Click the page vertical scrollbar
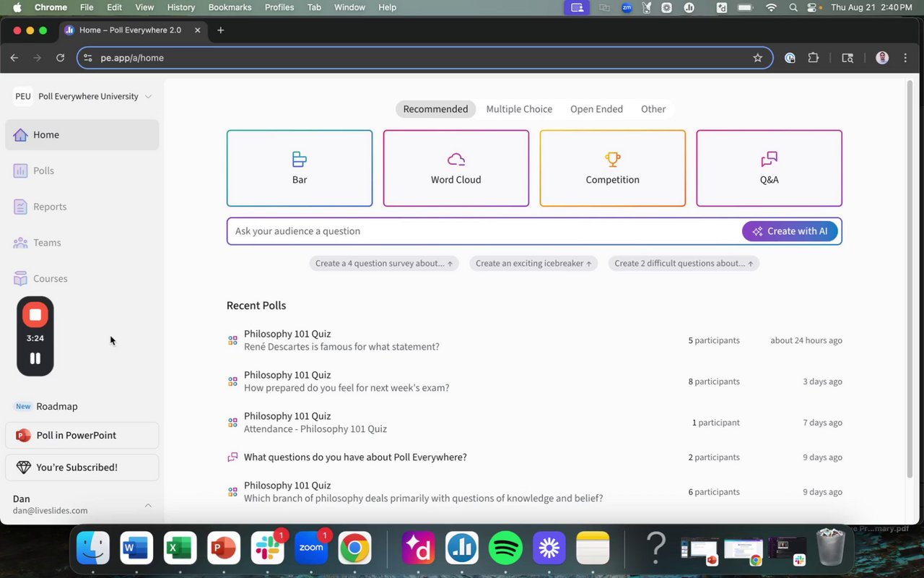The image size is (924, 578). [x=910, y=278]
